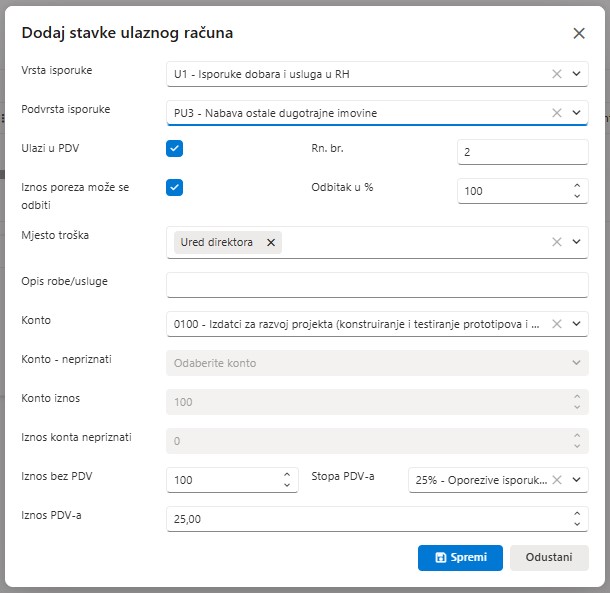Toggle Iznos poreza može se odbiti checkbox
This screenshot has width=610, height=593.
click(175, 187)
